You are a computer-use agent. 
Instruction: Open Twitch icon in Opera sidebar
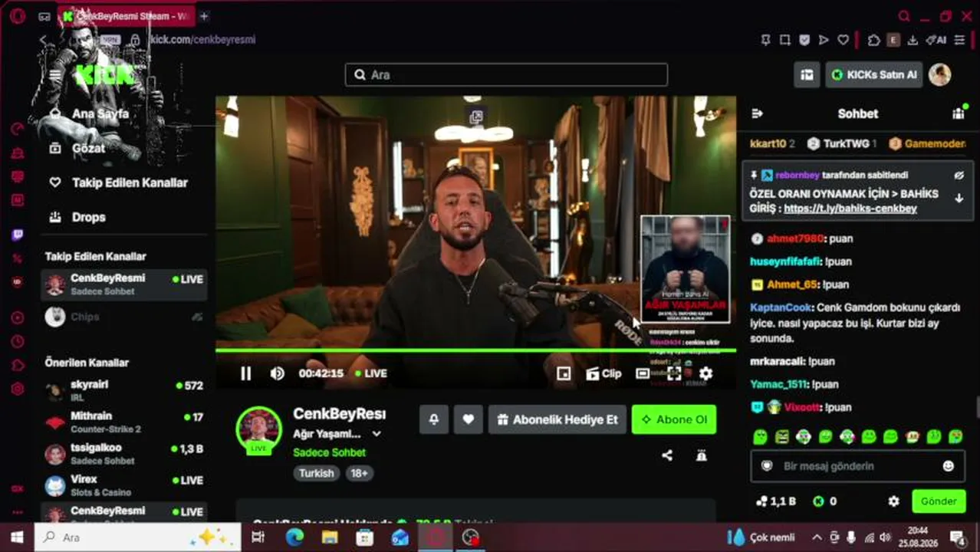pyautogui.click(x=17, y=235)
